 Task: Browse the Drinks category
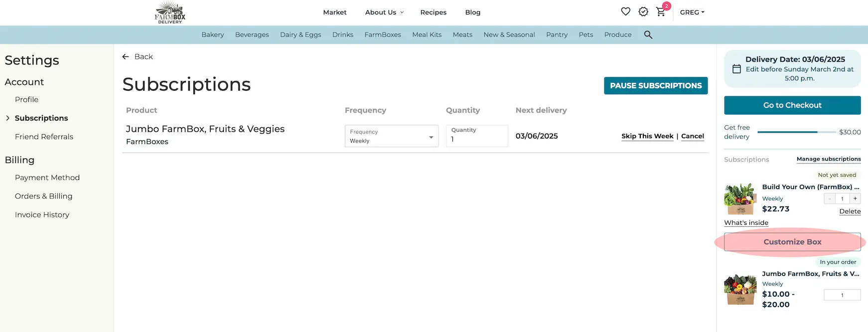pyautogui.click(x=343, y=35)
